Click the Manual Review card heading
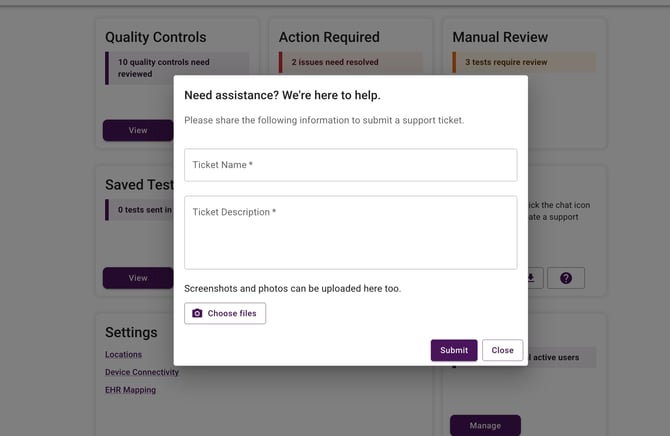This screenshot has height=436, width=670. coord(500,37)
